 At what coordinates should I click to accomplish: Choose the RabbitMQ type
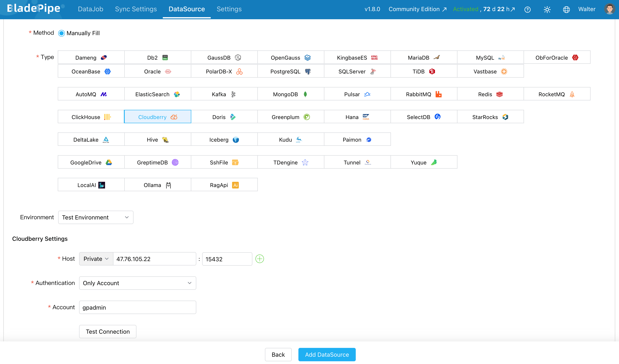point(424,94)
